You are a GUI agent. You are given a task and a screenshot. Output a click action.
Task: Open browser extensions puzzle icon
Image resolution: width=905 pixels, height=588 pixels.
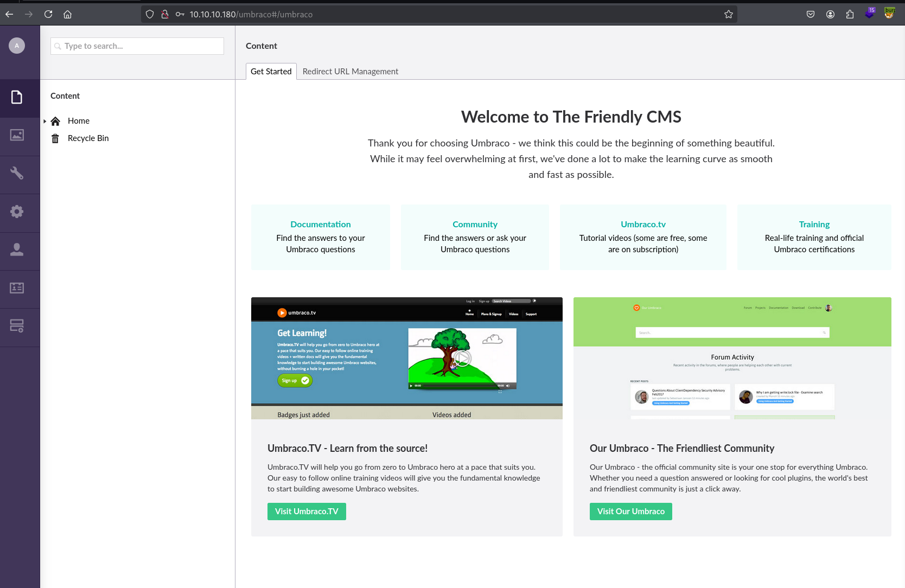pos(850,14)
